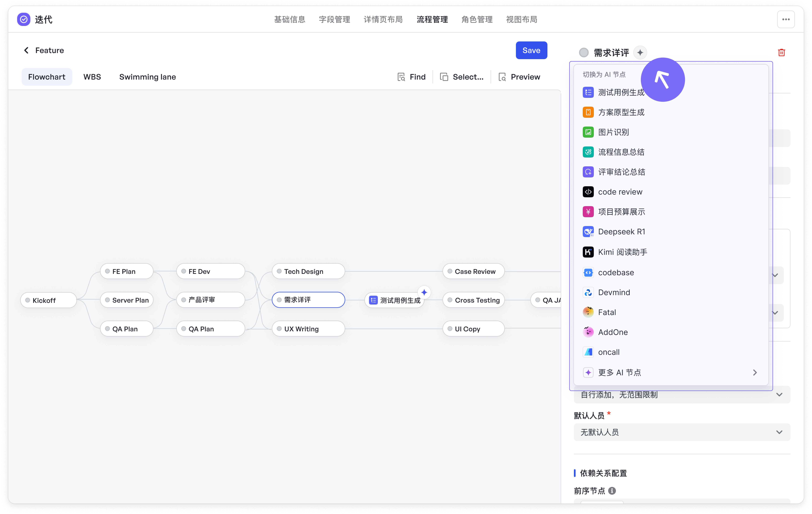The width and height of the screenshot is (812, 514).
Task: Select the 产品评审 node
Action: tap(210, 300)
